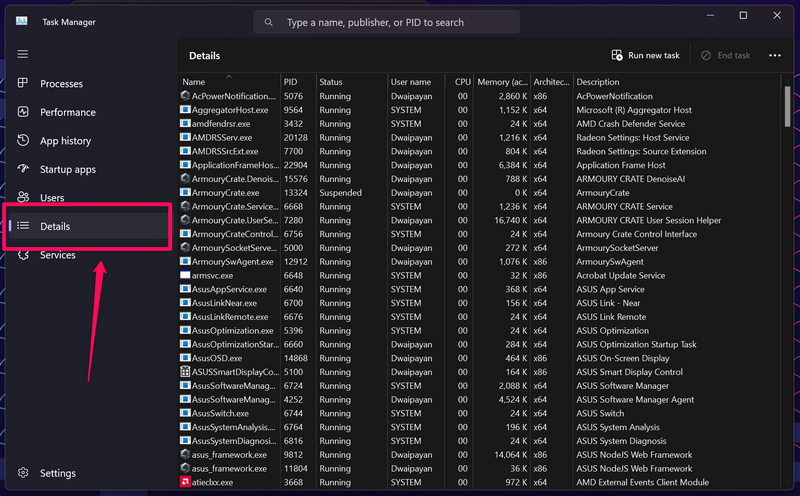
Task: Select the Details tab in sidebar
Action: (x=55, y=227)
